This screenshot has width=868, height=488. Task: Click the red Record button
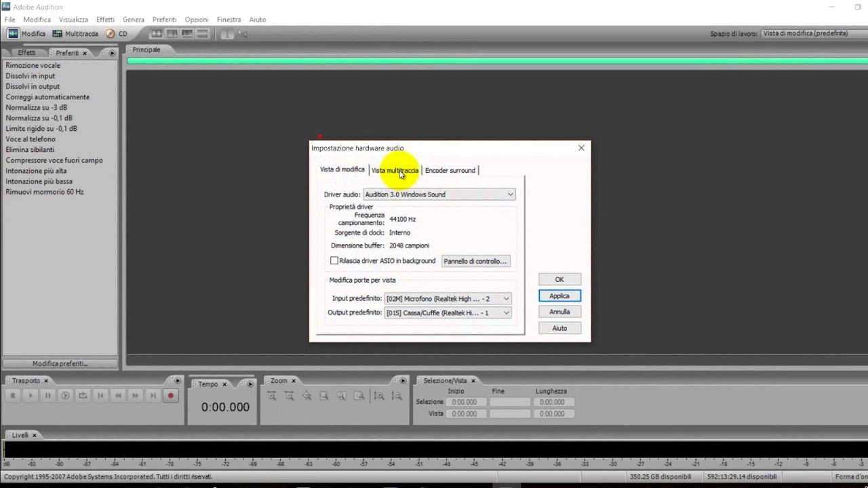[170, 396]
